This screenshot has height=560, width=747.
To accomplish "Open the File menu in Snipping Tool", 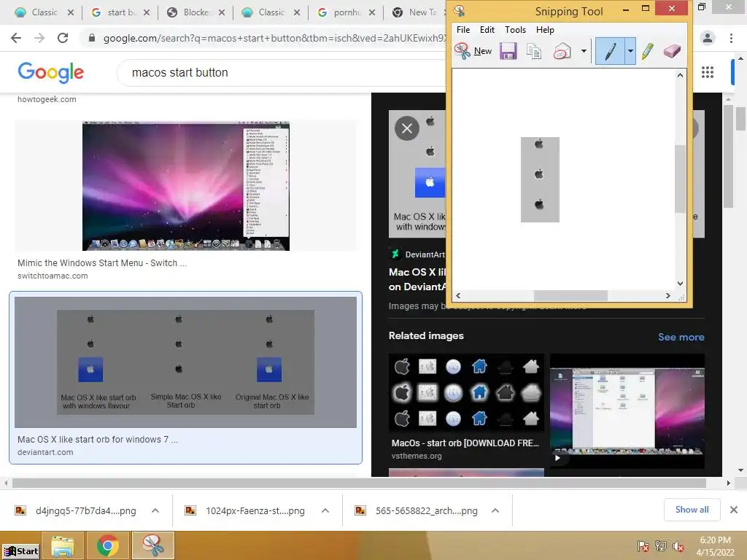I will coord(463,29).
